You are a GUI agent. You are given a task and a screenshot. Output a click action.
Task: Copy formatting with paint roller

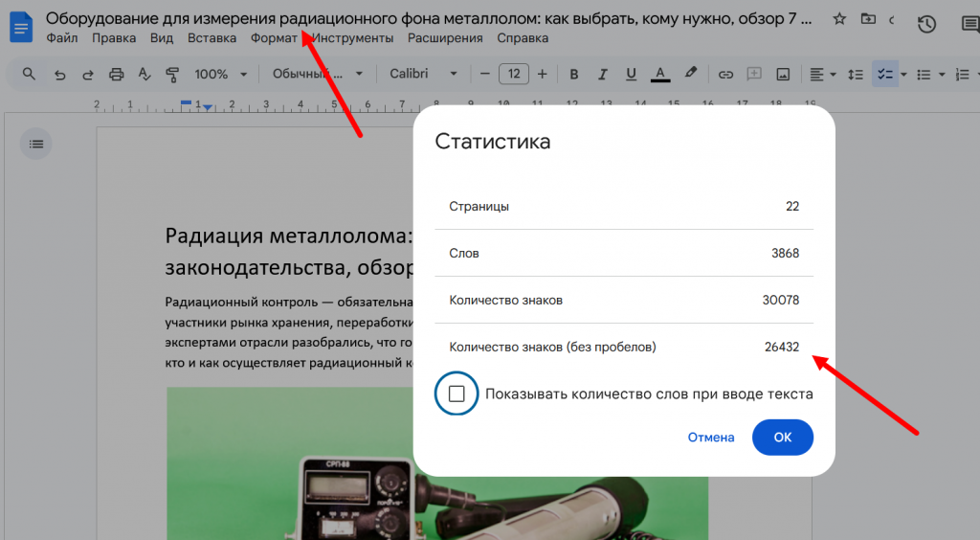(172, 75)
